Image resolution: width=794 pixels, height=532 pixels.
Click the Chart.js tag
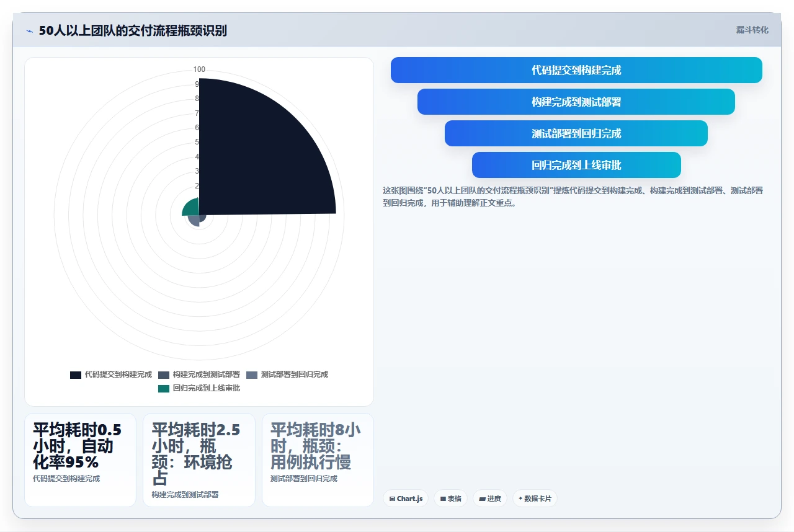point(406,499)
